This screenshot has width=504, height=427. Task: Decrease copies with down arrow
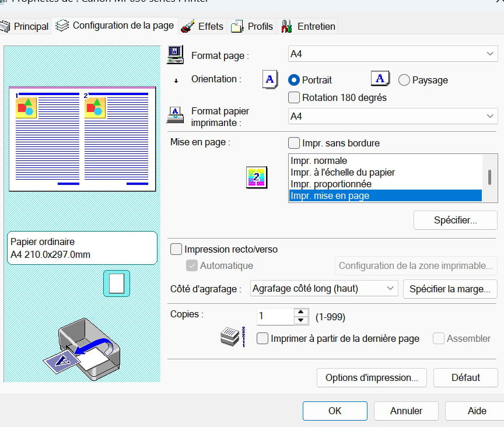point(301,320)
